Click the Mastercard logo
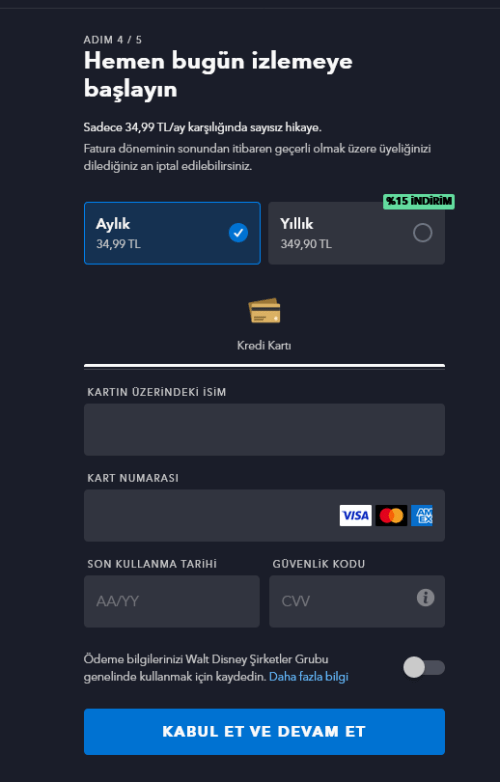Viewport: 500px width, 782px height. click(x=391, y=515)
